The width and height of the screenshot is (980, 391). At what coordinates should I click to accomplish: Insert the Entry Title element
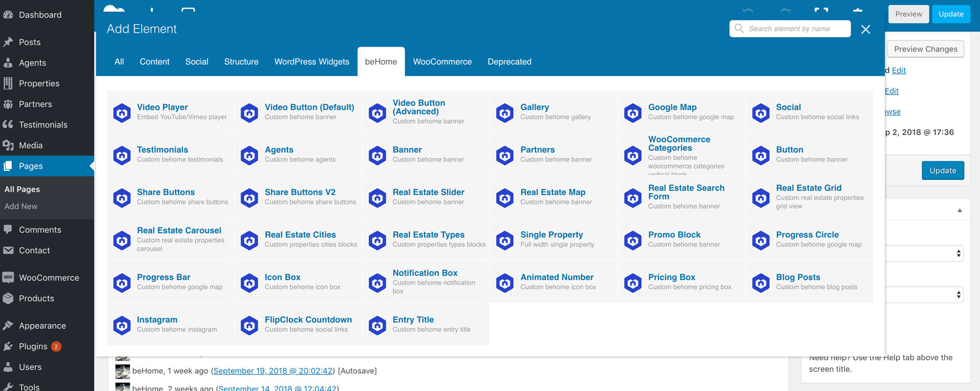[426, 325]
